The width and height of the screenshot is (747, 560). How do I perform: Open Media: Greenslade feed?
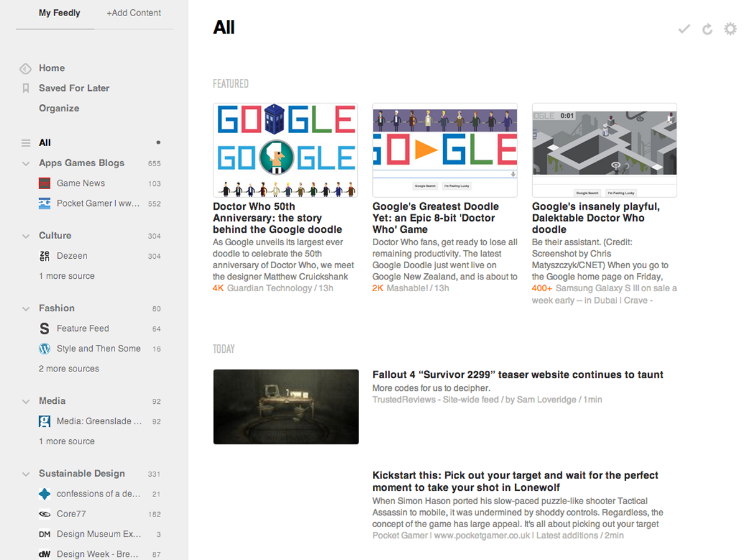click(x=99, y=421)
